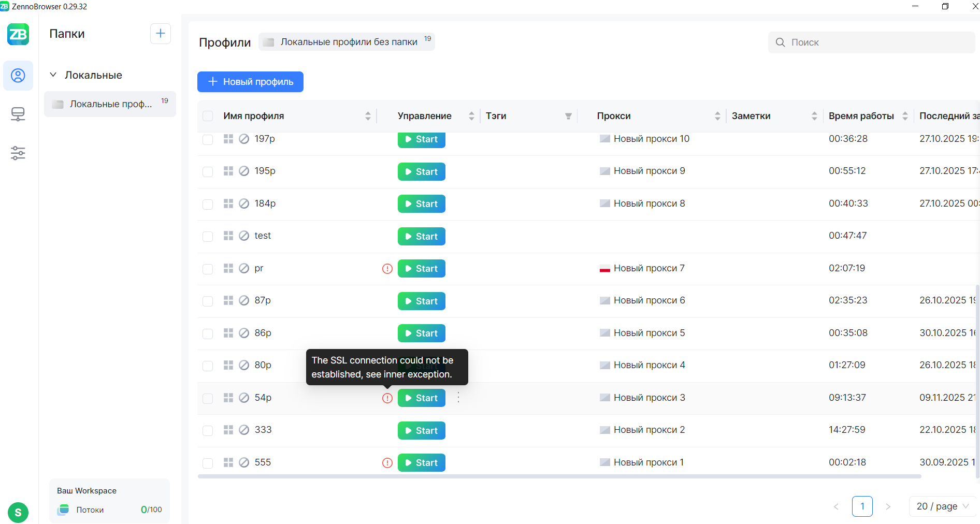Viewport: 980px width, 524px height.
Task: Check the box for profile 87p
Action: point(208,301)
